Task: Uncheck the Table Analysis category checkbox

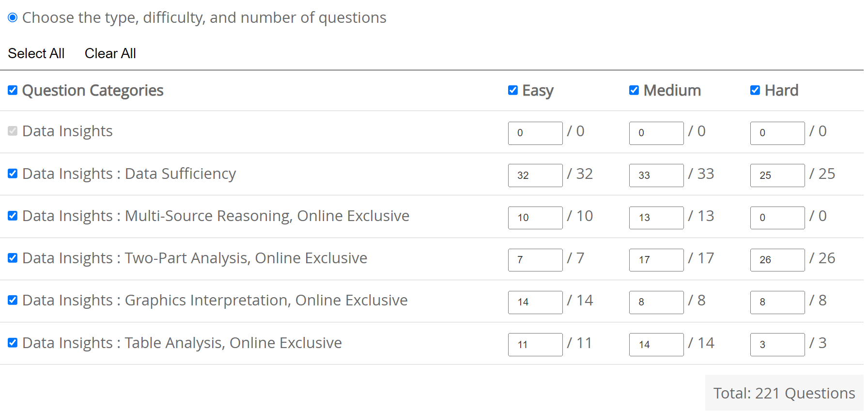Action: (12, 343)
